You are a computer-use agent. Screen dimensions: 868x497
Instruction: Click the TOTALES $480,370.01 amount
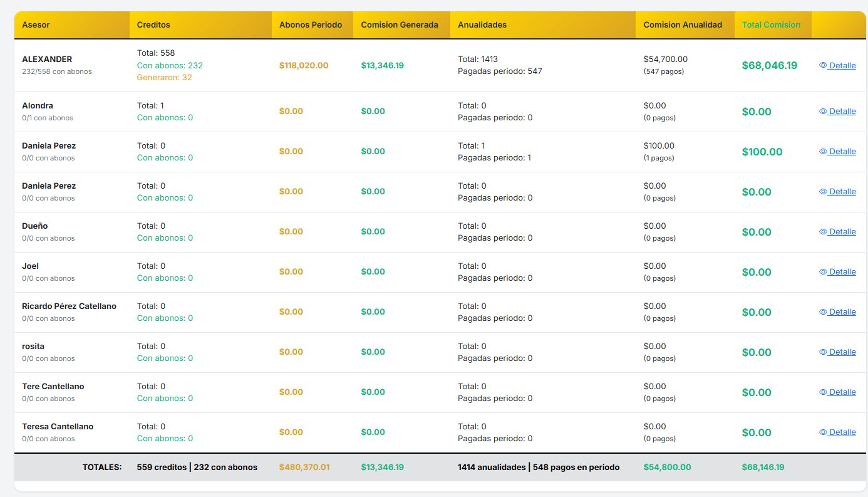[x=304, y=467]
